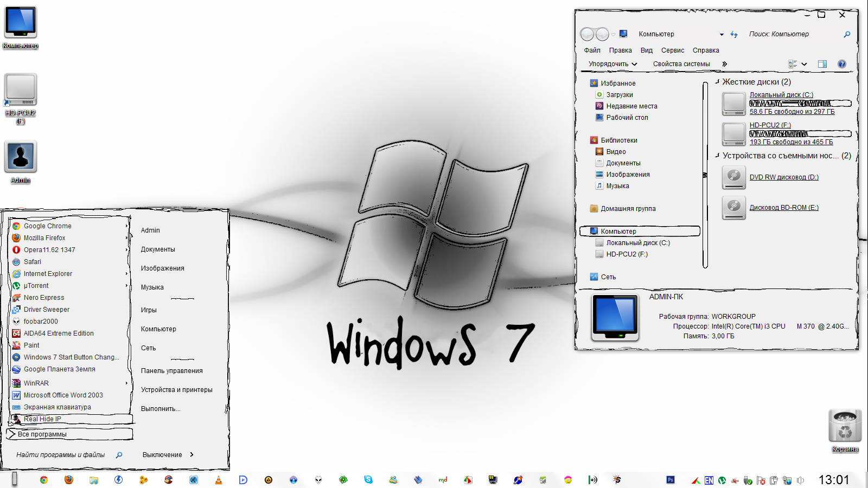
Task: Open the Вид menu in Explorer
Action: 646,50
